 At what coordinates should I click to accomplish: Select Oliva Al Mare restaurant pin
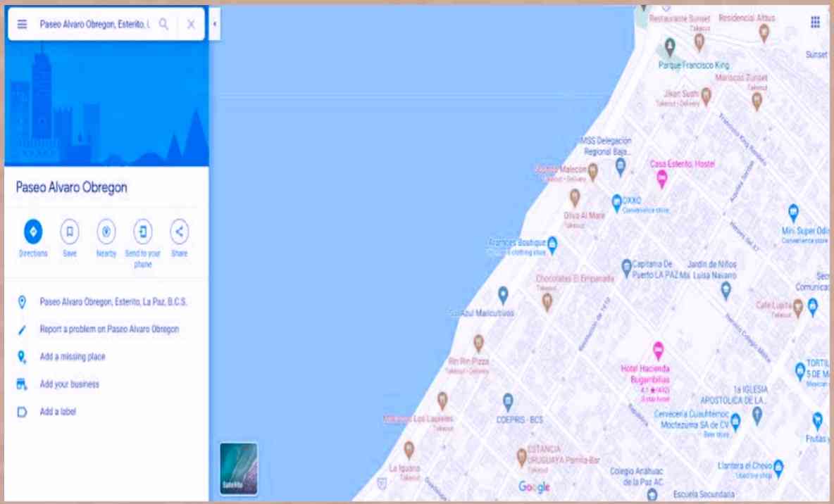(x=575, y=198)
